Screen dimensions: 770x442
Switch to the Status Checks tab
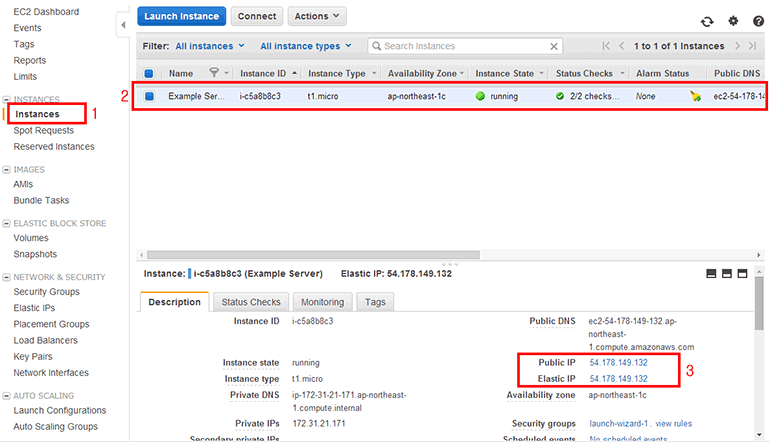[x=251, y=302]
